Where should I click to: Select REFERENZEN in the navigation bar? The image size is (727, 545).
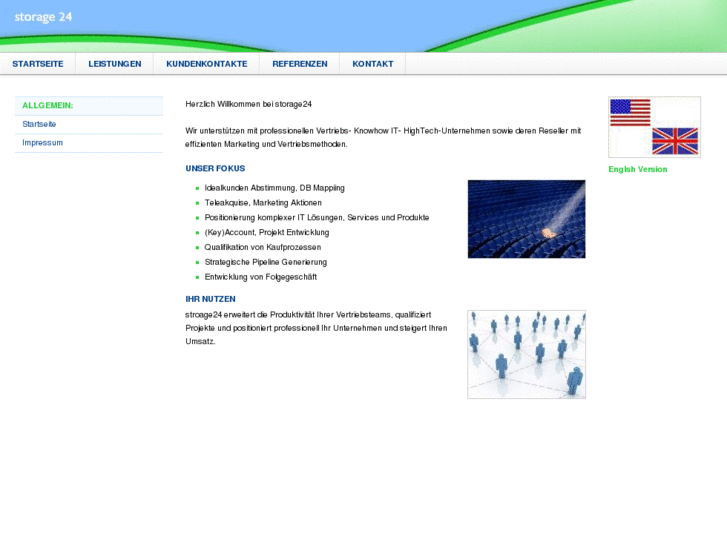pos(300,64)
